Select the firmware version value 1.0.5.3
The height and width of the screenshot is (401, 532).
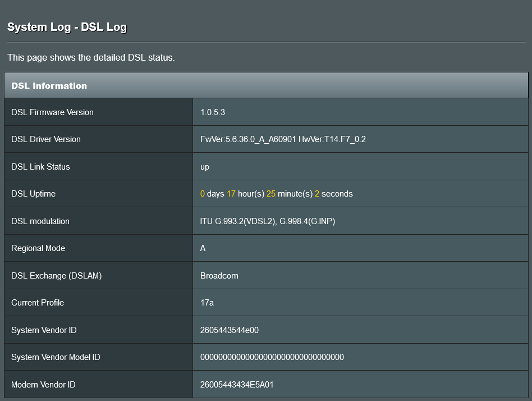(x=213, y=112)
